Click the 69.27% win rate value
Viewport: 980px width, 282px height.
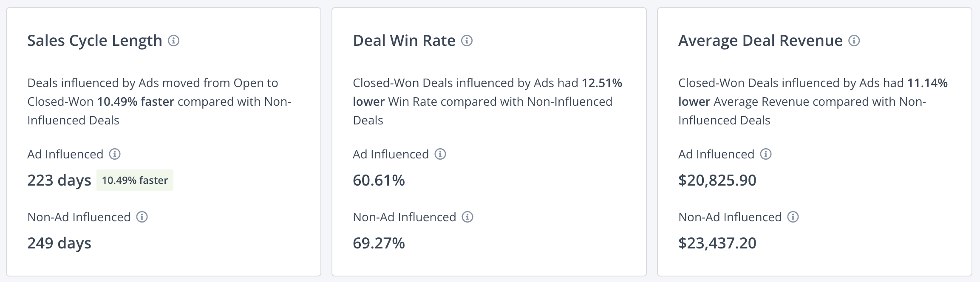(379, 243)
